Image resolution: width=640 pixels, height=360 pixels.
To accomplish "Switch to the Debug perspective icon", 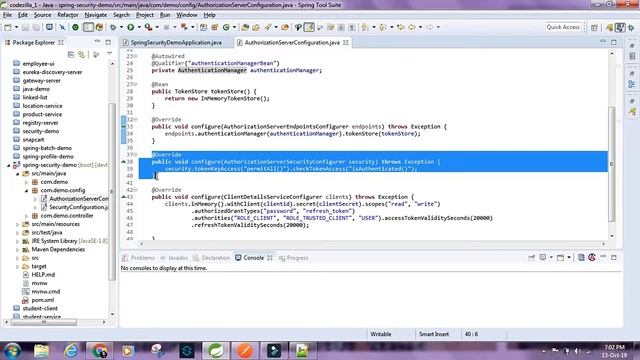I will 631,27.
